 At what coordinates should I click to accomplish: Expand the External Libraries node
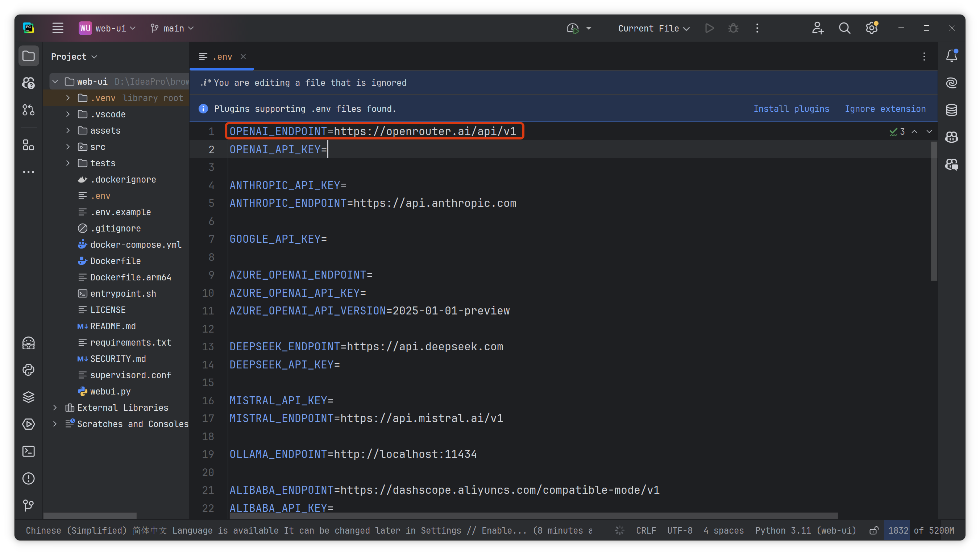click(x=55, y=408)
